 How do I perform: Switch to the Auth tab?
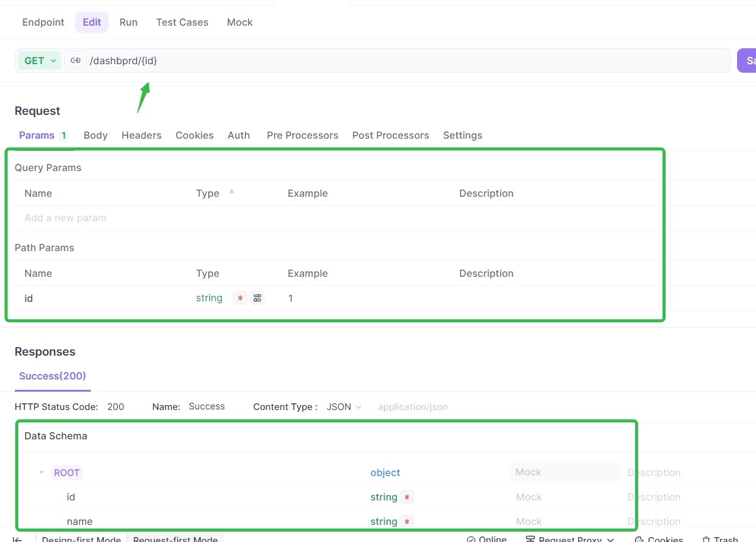(x=239, y=136)
